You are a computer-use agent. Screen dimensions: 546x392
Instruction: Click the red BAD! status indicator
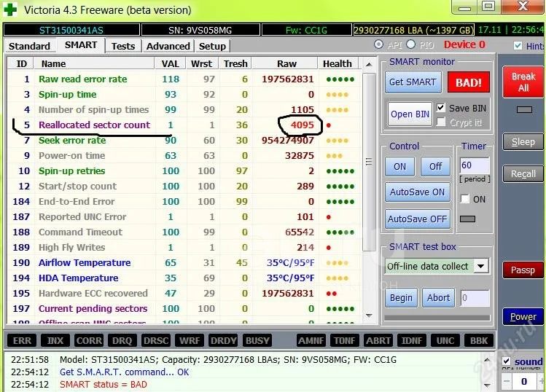point(468,82)
